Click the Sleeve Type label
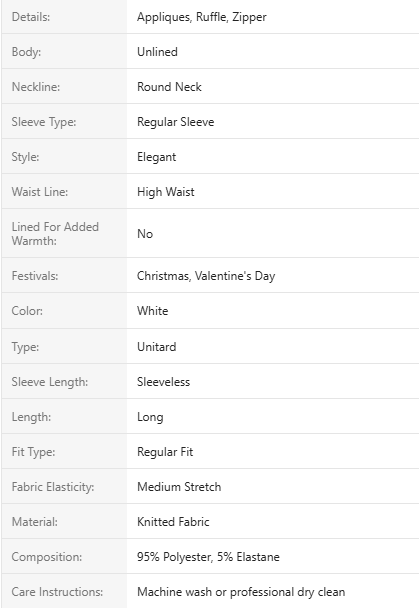Viewport: 419px width, 608px height. (44, 122)
